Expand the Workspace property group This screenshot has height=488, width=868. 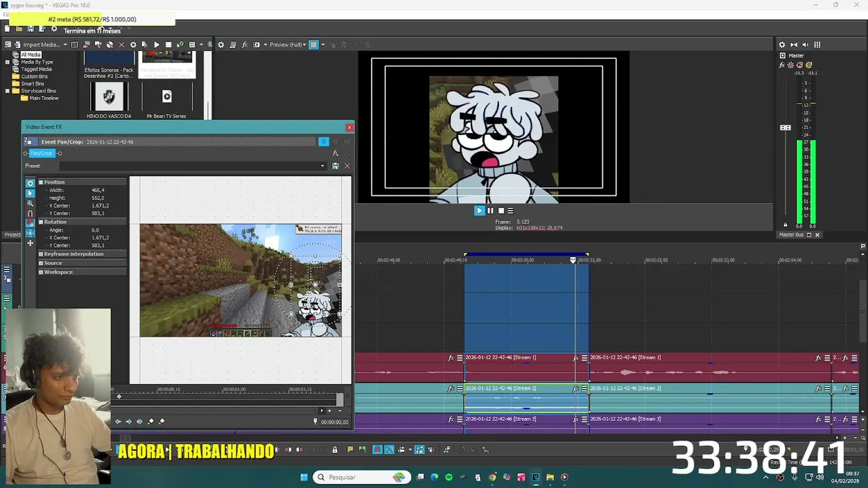coord(41,272)
